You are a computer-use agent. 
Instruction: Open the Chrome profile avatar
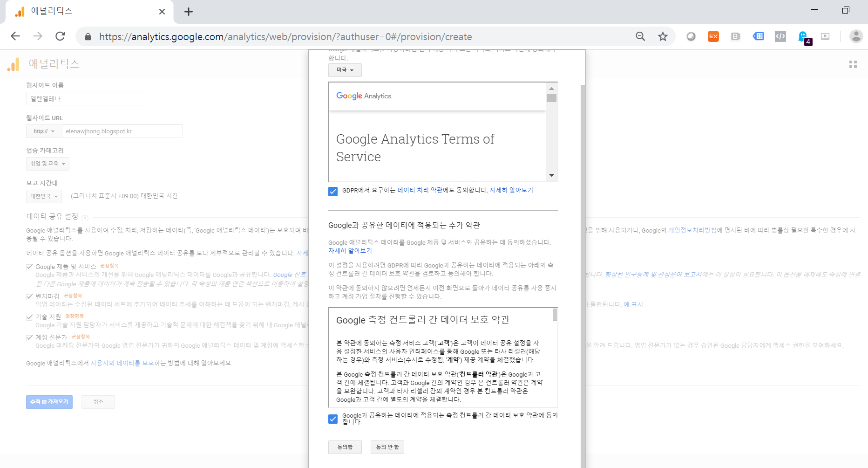856,36
